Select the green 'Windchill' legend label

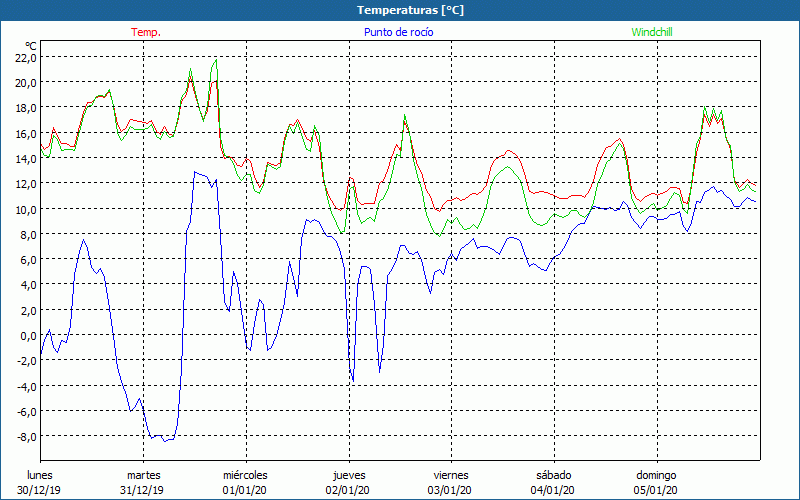tap(652, 32)
